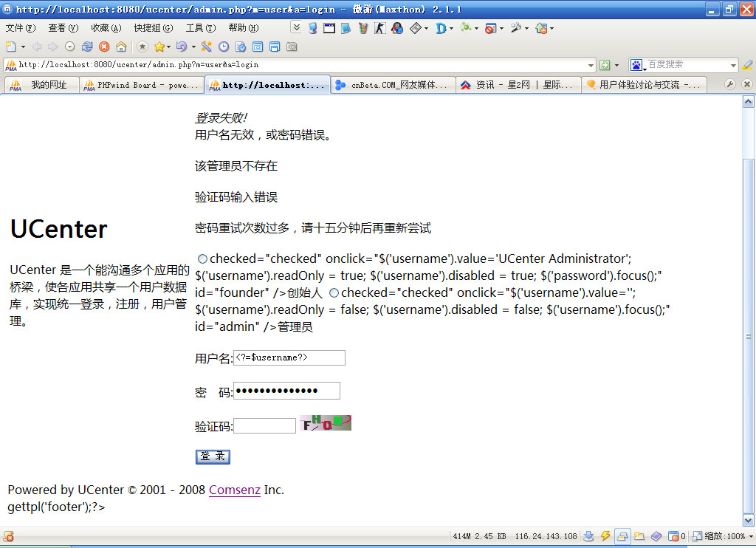The height and width of the screenshot is (548, 756).
Task: Open history clock icon
Action: tap(224, 47)
